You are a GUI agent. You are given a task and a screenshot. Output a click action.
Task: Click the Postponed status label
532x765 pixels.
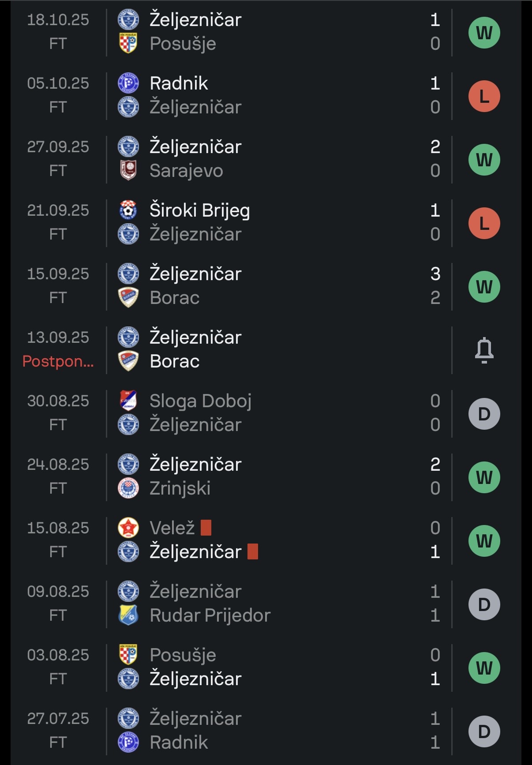click(x=58, y=361)
